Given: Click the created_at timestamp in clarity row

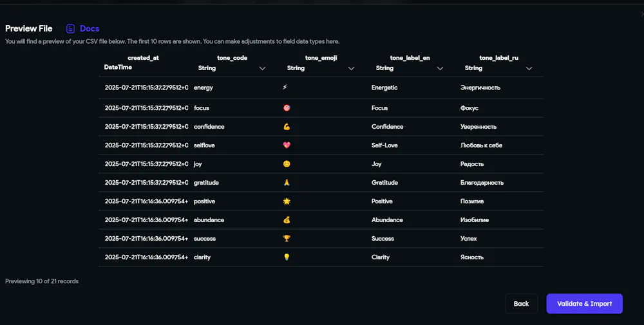Looking at the screenshot, I should point(146,257).
